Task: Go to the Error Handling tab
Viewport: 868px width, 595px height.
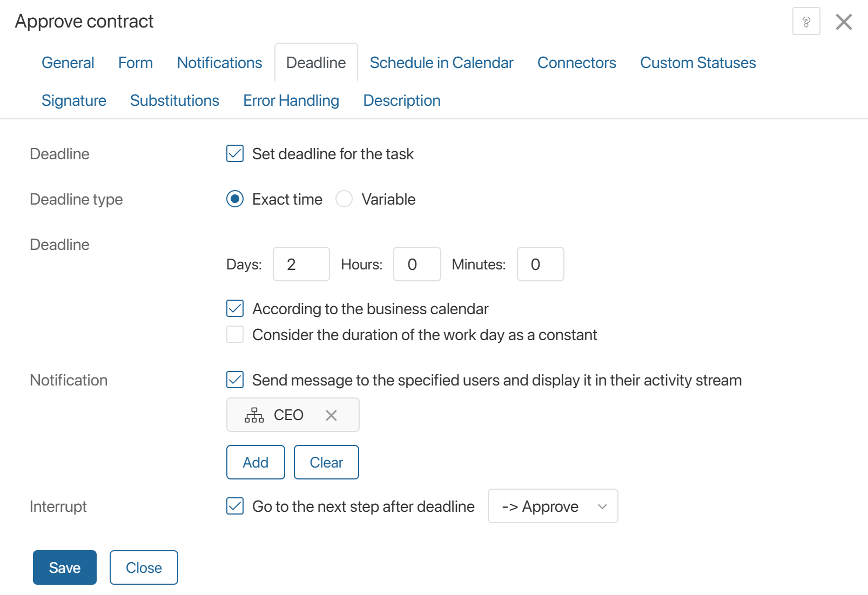Action: (x=291, y=100)
